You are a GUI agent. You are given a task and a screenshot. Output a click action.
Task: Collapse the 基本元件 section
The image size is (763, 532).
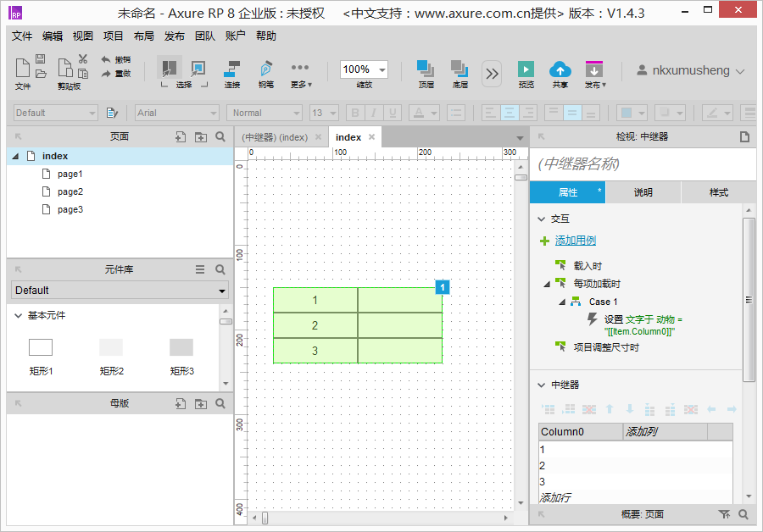pos(18,316)
